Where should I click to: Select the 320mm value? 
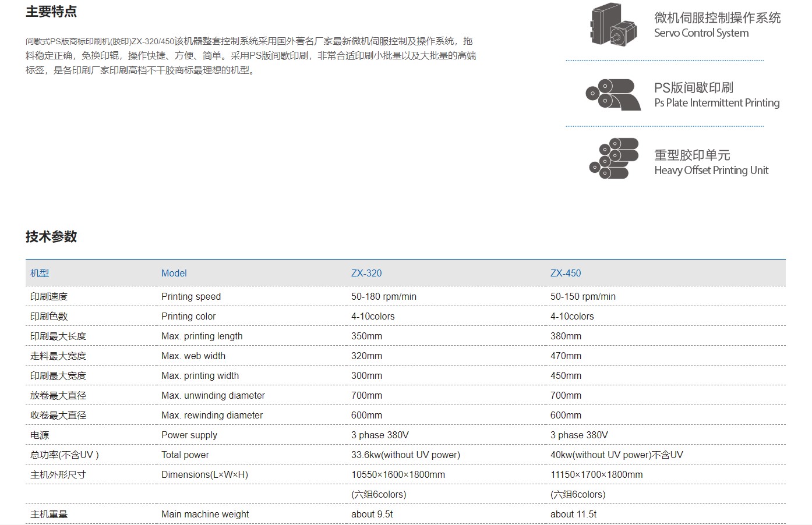click(366, 356)
